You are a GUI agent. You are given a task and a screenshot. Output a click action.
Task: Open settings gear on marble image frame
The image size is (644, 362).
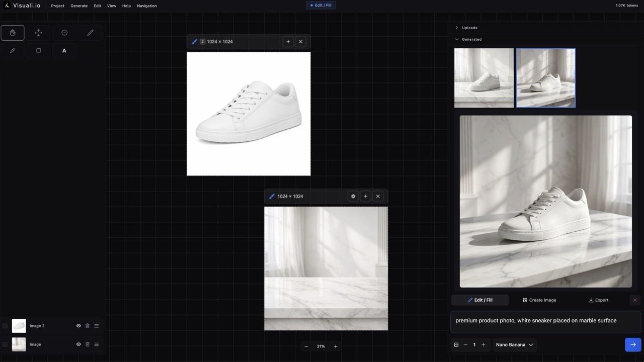[353, 197]
